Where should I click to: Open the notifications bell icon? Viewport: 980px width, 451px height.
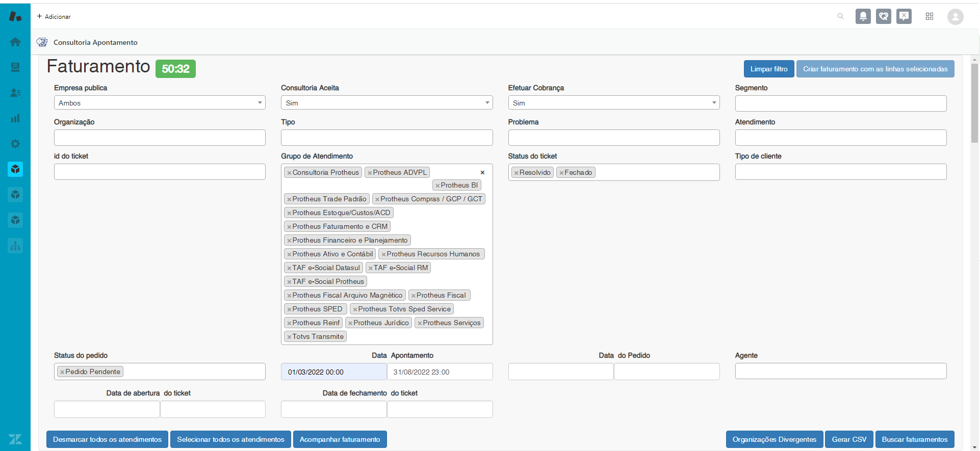863,16
